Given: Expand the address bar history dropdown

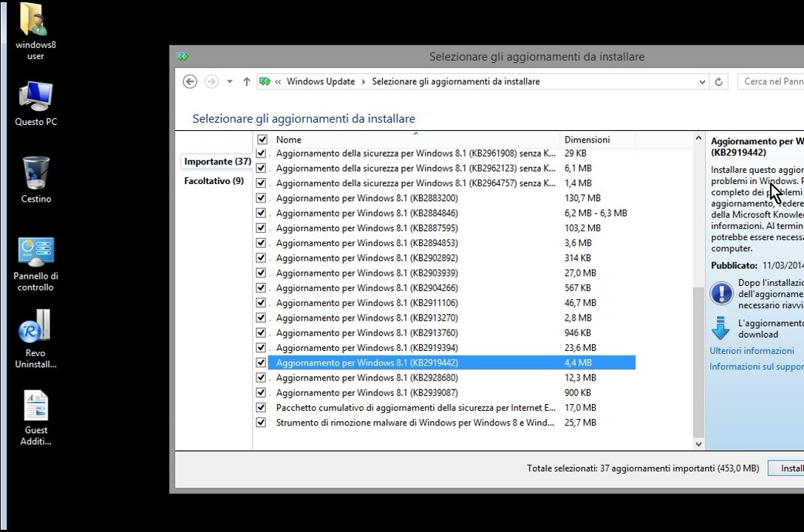Looking at the screenshot, I should 702,82.
